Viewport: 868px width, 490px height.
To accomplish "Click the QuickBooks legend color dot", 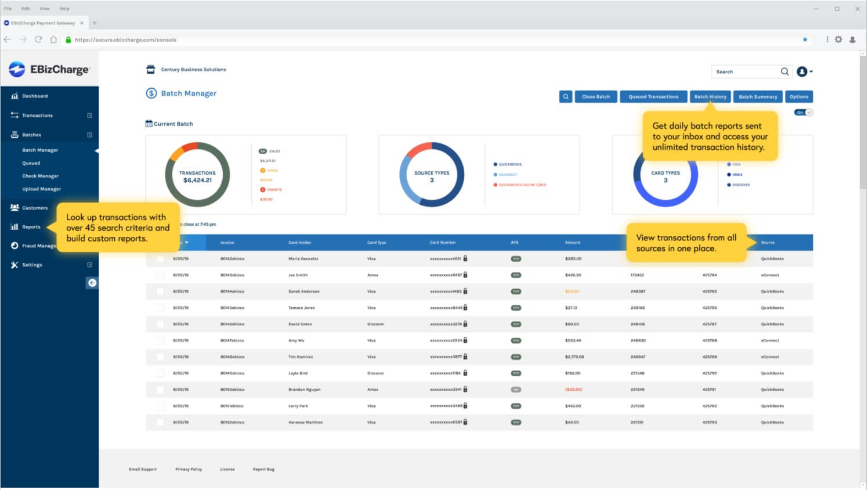I will pyautogui.click(x=496, y=164).
